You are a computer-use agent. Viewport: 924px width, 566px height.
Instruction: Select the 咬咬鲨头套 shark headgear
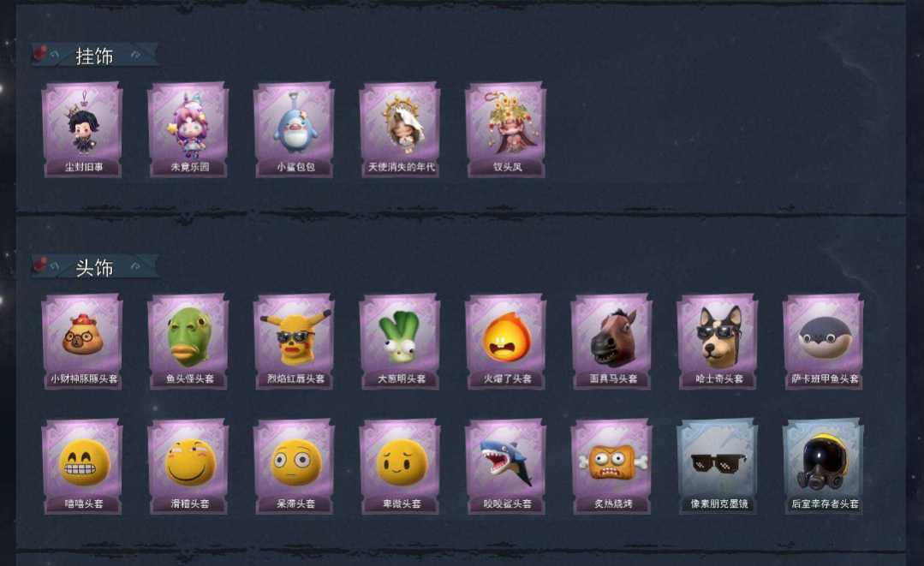[506, 467]
